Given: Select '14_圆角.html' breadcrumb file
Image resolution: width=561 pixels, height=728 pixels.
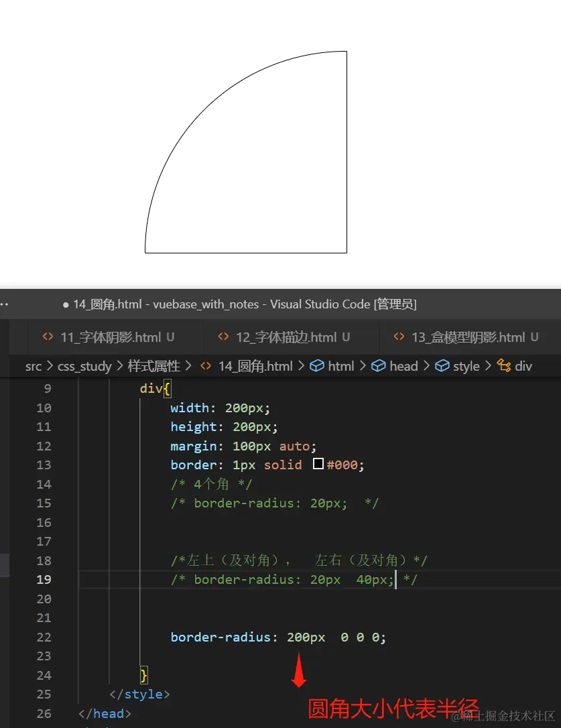Looking at the screenshot, I should coord(255,366).
